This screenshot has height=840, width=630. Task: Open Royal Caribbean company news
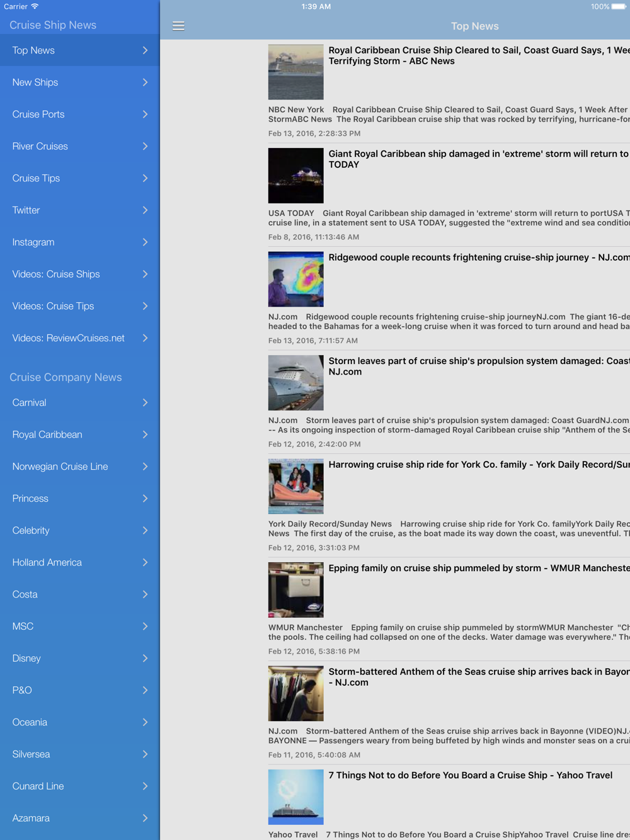coord(80,434)
